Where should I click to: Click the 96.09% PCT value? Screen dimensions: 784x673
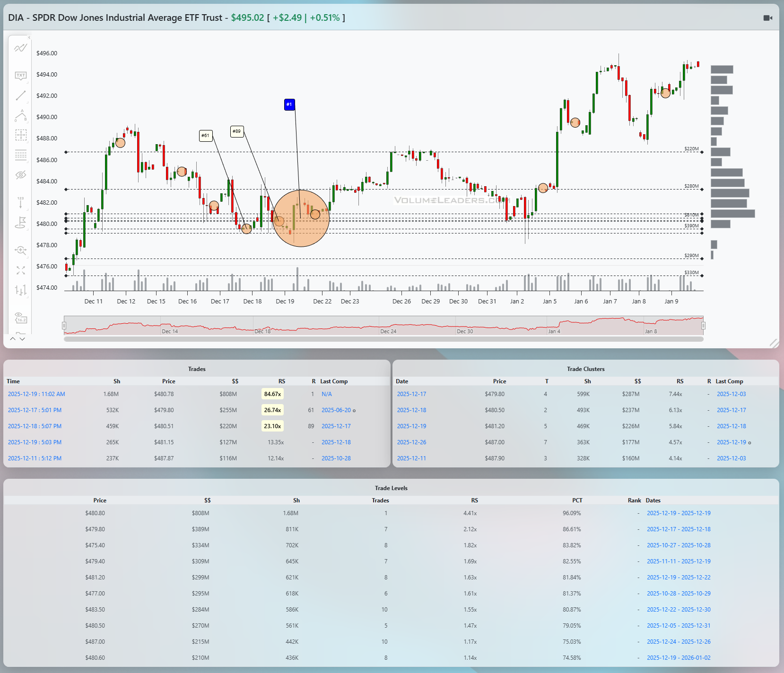[572, 513]
